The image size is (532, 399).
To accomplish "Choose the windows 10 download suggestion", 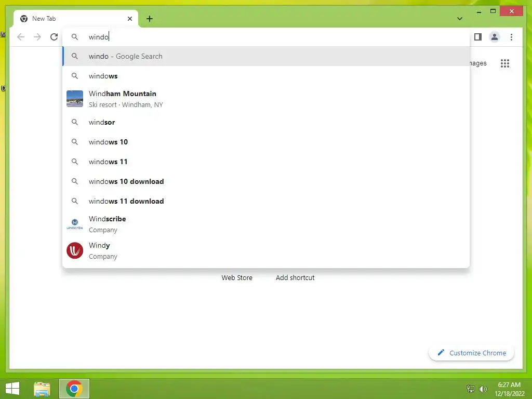I will pyautogui.click(x=267, y=181).
